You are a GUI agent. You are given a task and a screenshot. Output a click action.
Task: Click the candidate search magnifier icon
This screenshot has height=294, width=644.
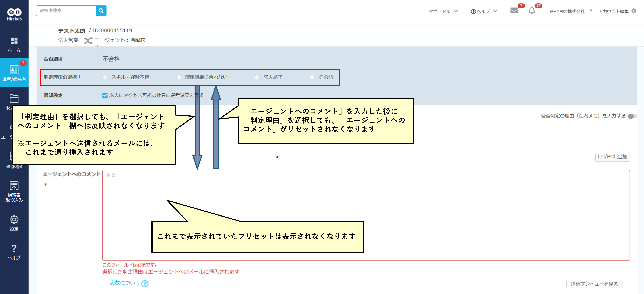(101, 11)
